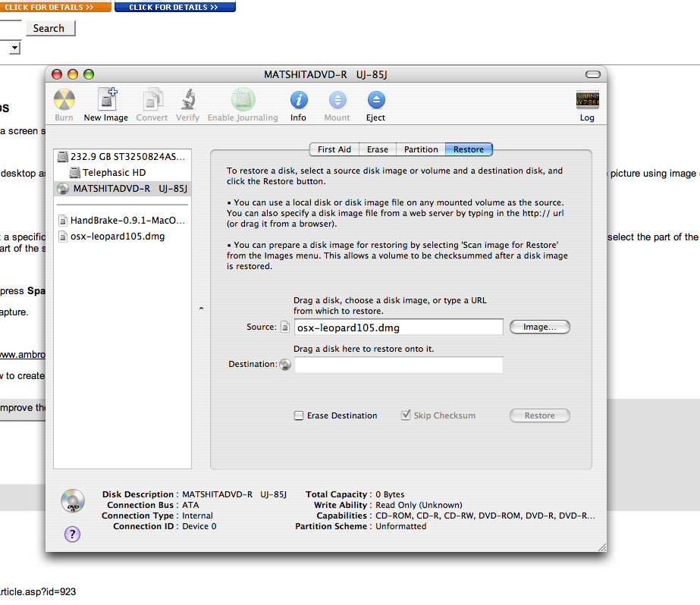Switch to the Partition tab

[x=421, y=149]
